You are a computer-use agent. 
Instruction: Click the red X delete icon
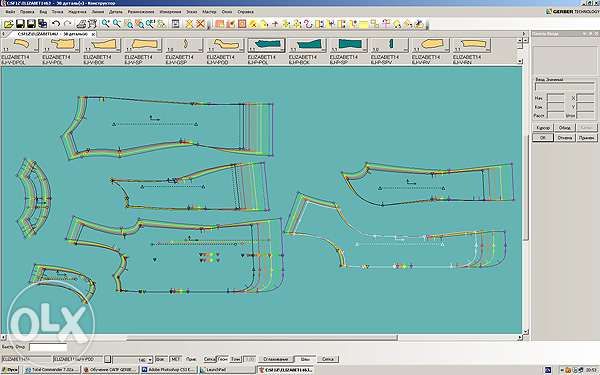200,24
